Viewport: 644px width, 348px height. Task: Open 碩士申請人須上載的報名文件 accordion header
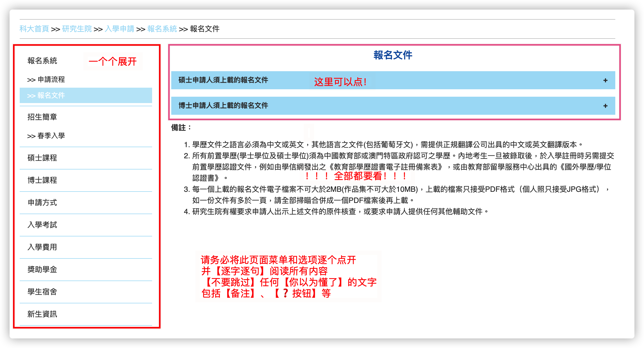click(x=223, y=80)
